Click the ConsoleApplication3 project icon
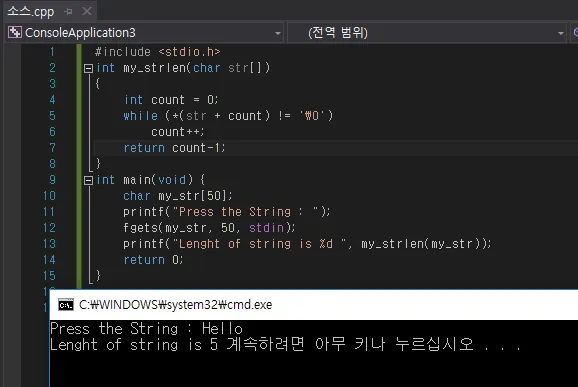The width and height of the screenshot is (578, 387). [15, 32]
